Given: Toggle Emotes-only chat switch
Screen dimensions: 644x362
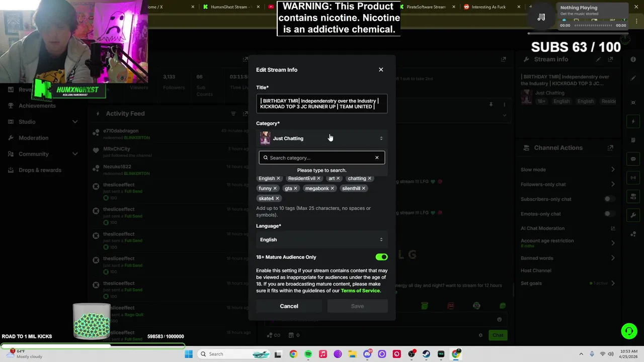Looking at the screenshot, I should [x=609, y=214].
